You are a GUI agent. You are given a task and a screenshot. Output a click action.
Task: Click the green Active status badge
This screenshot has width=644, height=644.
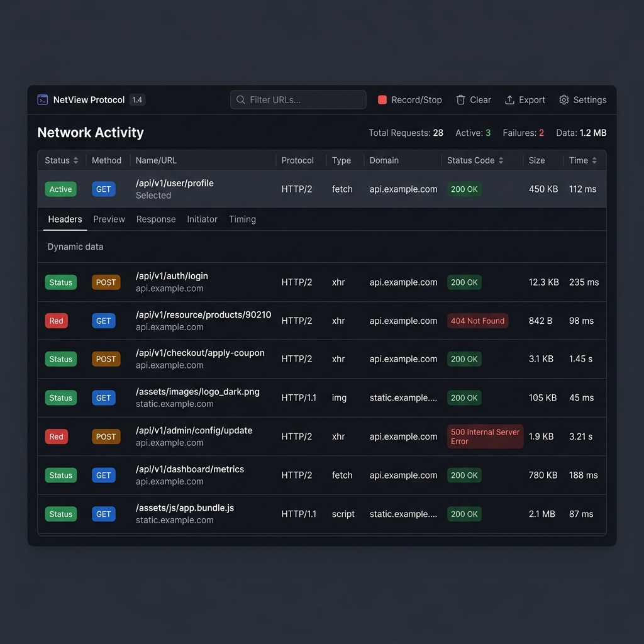pos(61,189)
